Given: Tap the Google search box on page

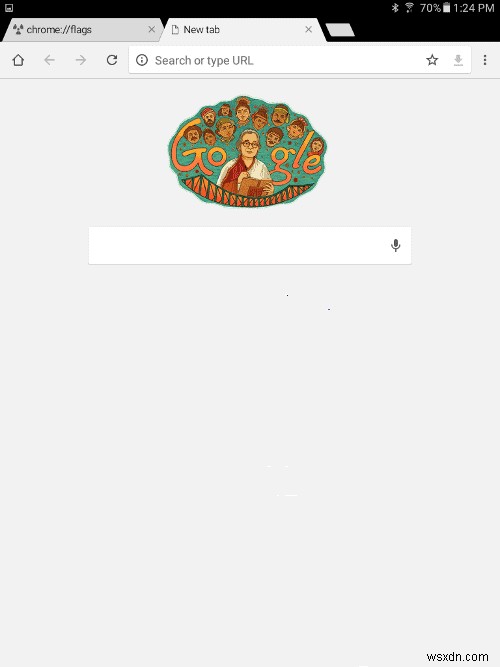Looking at the screenshot, I should coord(250,245).
